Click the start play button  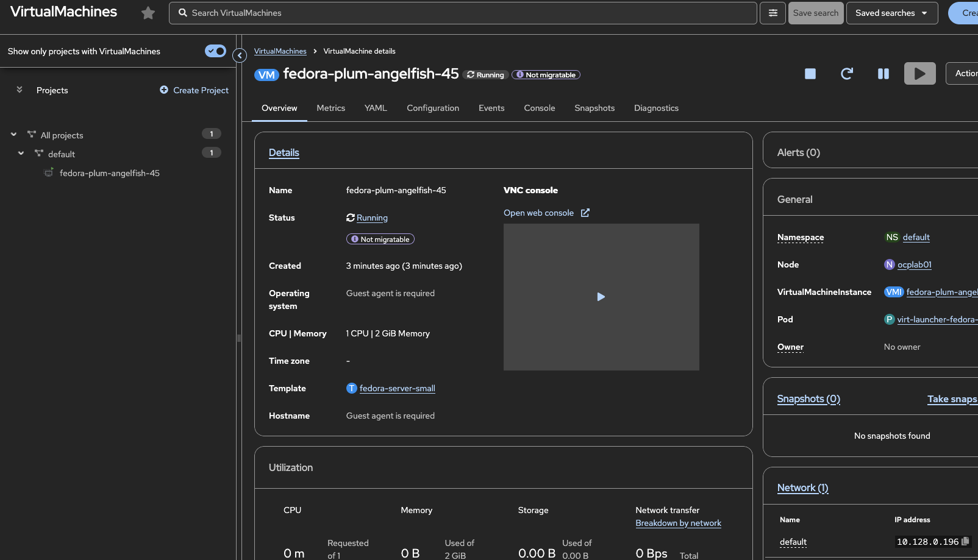[920, 74]
